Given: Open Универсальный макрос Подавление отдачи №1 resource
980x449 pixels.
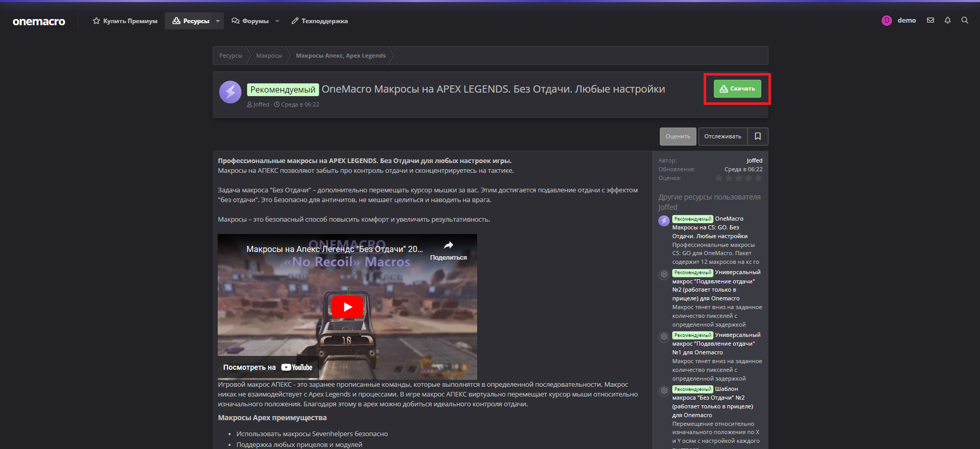Looking at the screenshot, I should [x=716, y=344].
